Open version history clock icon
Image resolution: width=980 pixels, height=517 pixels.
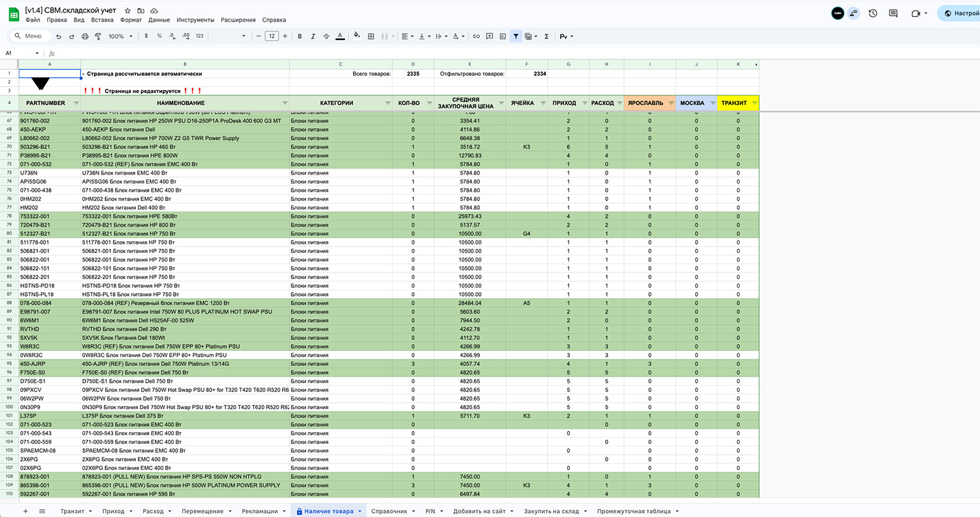tap(873, 13)
